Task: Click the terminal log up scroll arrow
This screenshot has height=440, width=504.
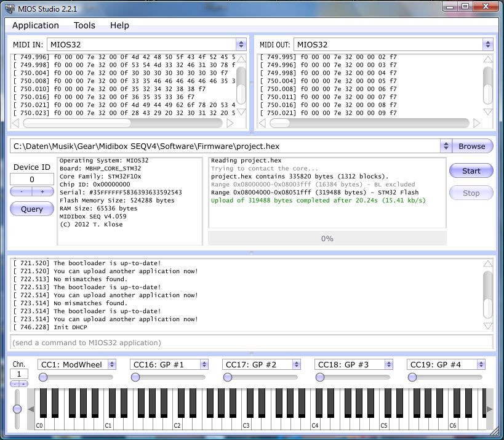Action: [487, 263]
